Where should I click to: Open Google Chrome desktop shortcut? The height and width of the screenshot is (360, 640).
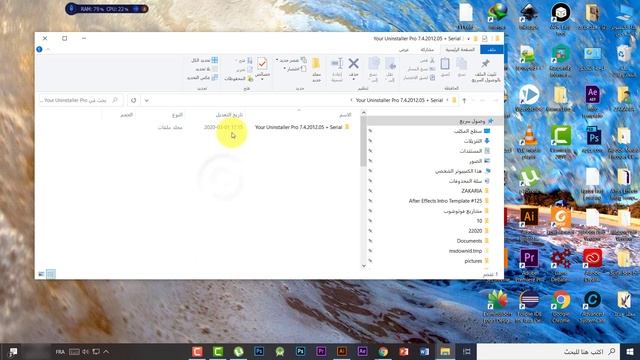561,300
